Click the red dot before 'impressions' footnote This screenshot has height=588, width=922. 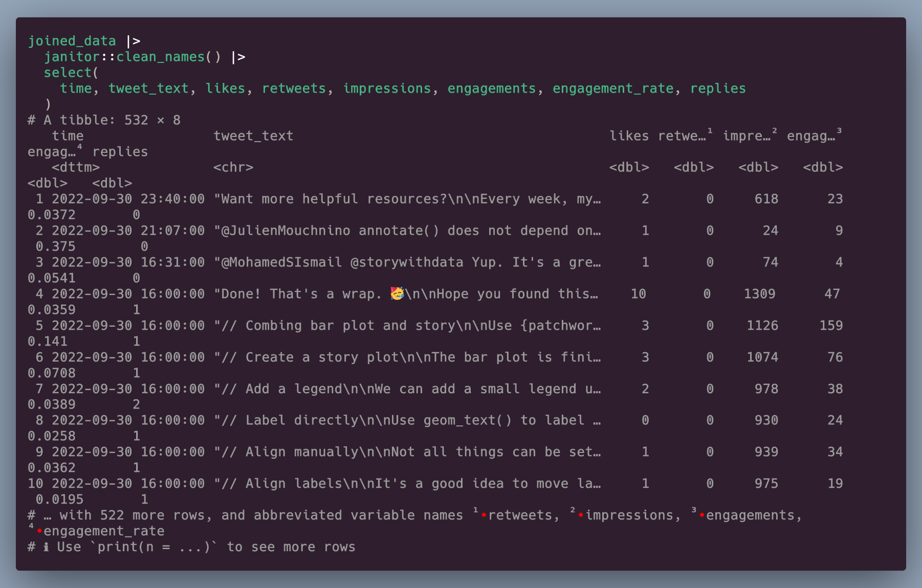(x=581, y=515)
